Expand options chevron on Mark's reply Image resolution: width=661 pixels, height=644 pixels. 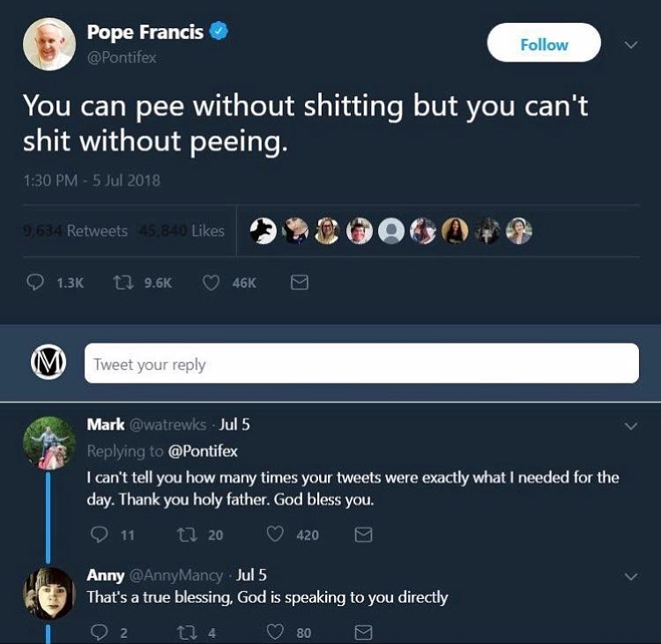click(630, 426)
